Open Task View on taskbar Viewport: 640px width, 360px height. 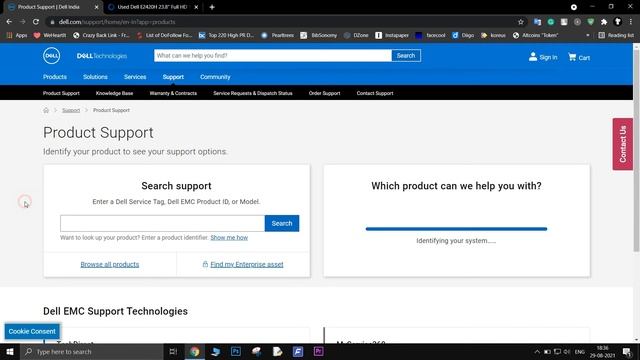pos(173,351)
